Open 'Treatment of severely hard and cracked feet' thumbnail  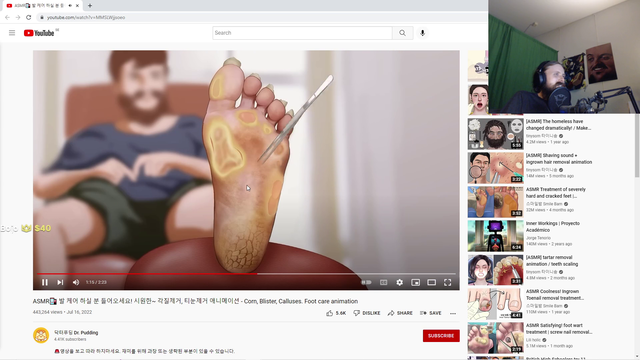point(495,202)
